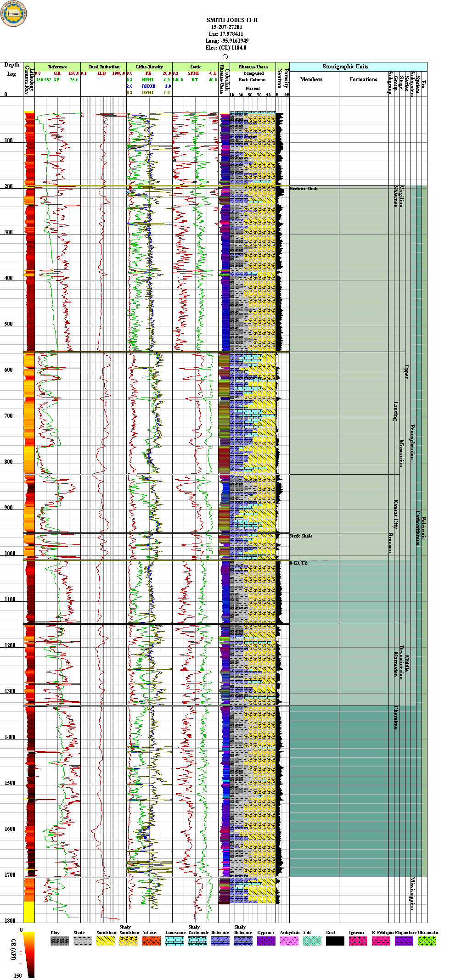Click the ILD curve label
This screenshot has width=450, height=980.
(101, 73)
